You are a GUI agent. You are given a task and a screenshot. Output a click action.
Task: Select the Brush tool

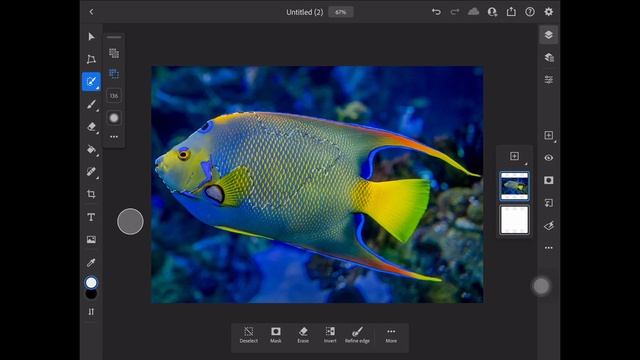point(91,104)
